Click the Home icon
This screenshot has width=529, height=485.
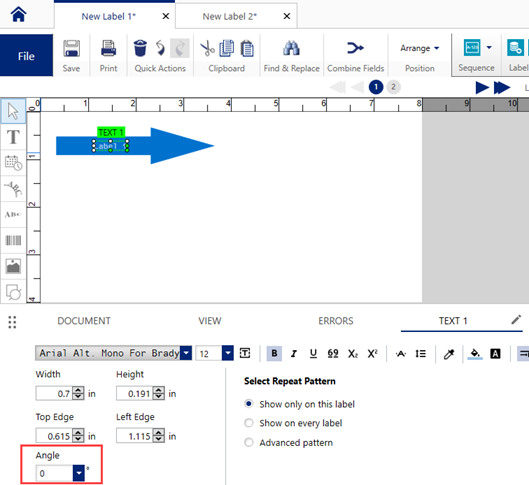(x=18, y=15)
